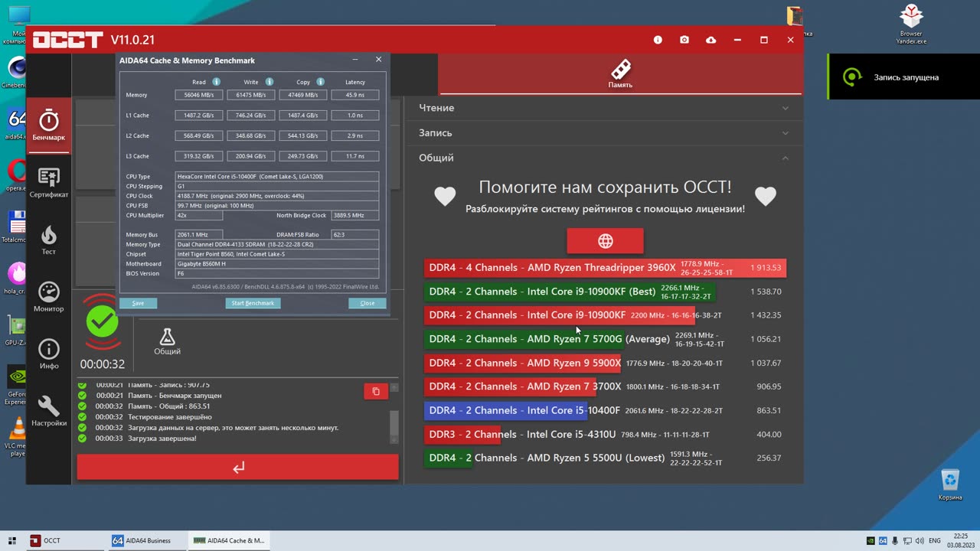Open the Корзина recycle bin
This screenshot has height=551, width=980.
950,484
